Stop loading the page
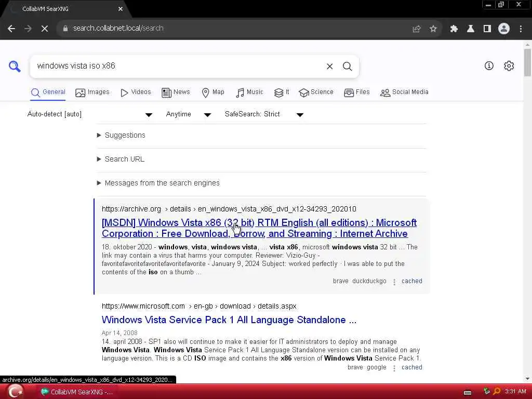532x399 pixels. coord(45,29)
